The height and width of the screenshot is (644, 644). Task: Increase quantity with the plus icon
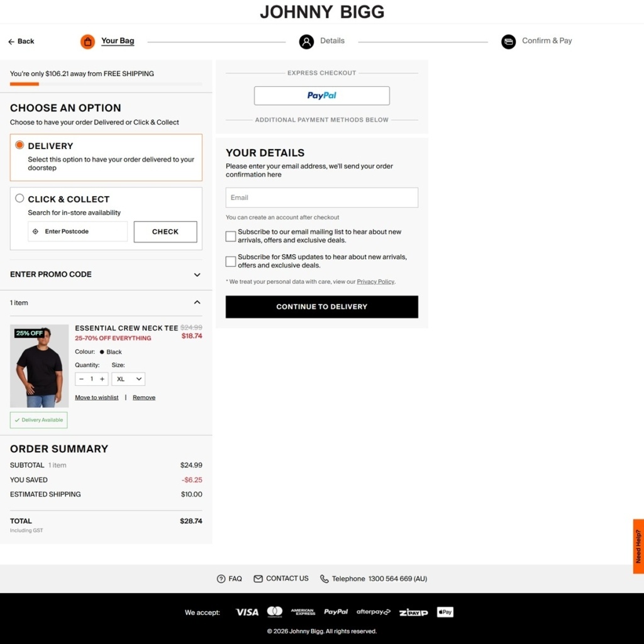103,379
